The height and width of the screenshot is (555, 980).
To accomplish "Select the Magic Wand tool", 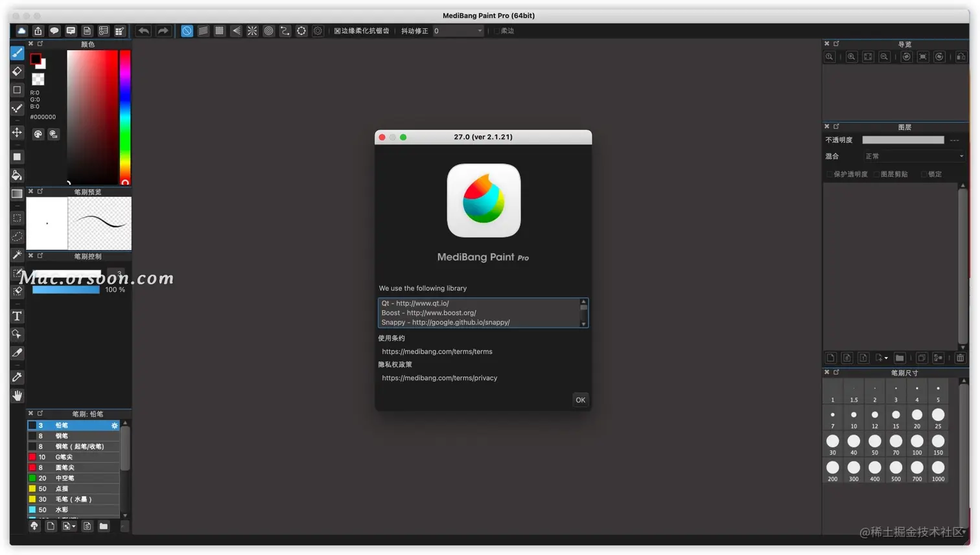I will click(17, 255).
